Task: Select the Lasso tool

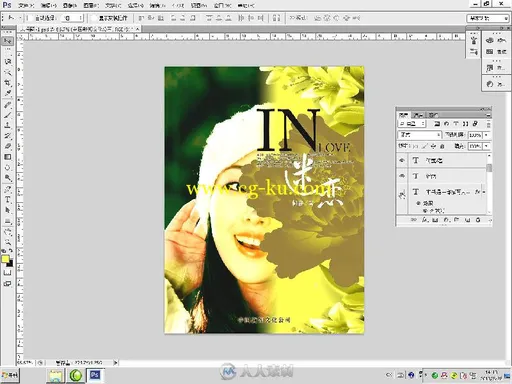Action: point(8,61)
